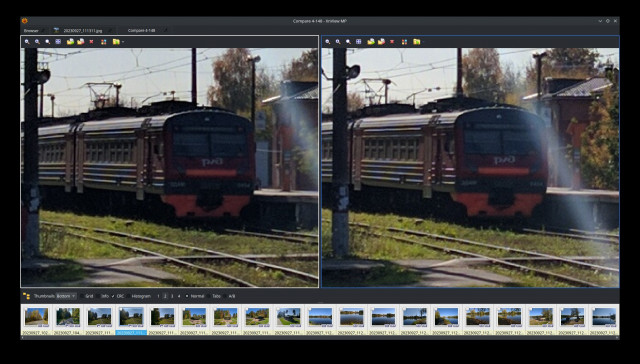Click the window minimize chevron button
Viewport: 640px width, 364px height.
(x=600, y=21)
